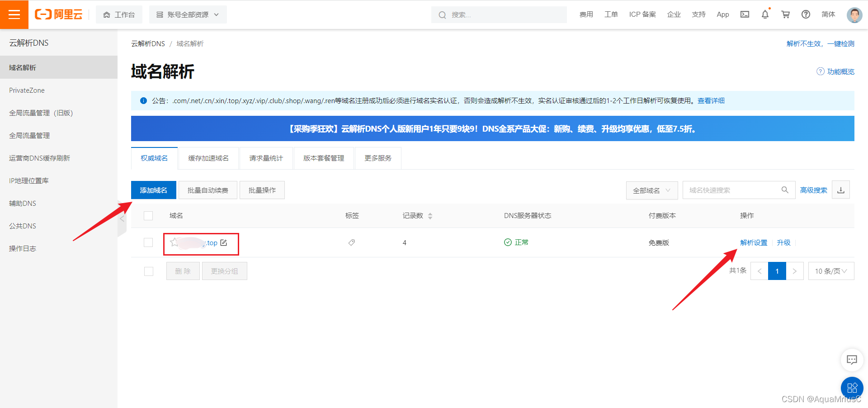Open IP地理位置库 sidebar item
This screenshot has width=868, height=408.
pyautogui.click(x=59, y=180)
